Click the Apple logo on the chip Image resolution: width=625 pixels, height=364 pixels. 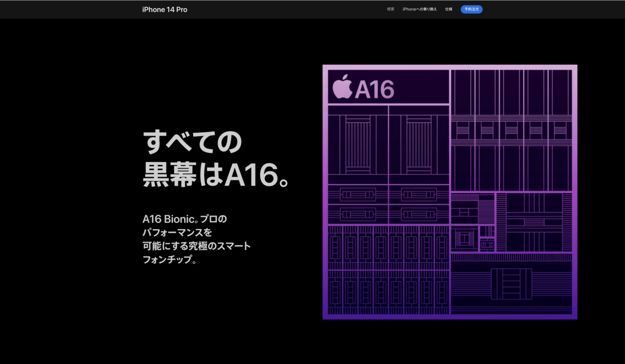coord(342,86)
